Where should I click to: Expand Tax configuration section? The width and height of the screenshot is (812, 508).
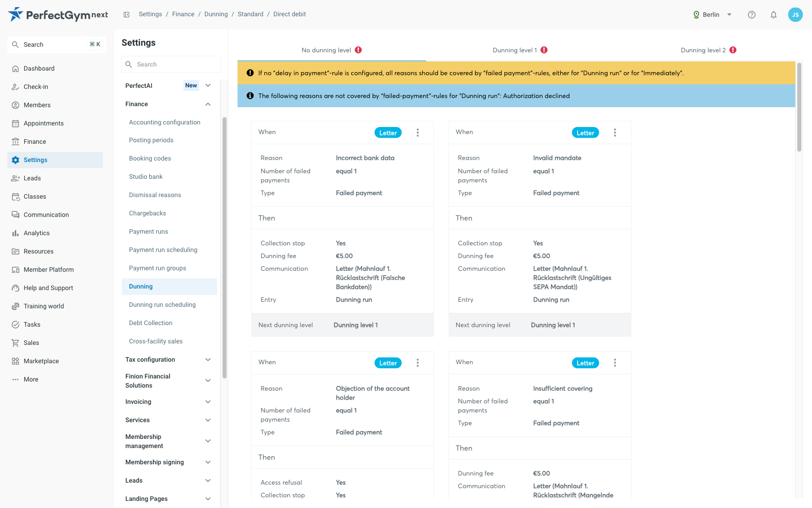click(x=208, y=360)
